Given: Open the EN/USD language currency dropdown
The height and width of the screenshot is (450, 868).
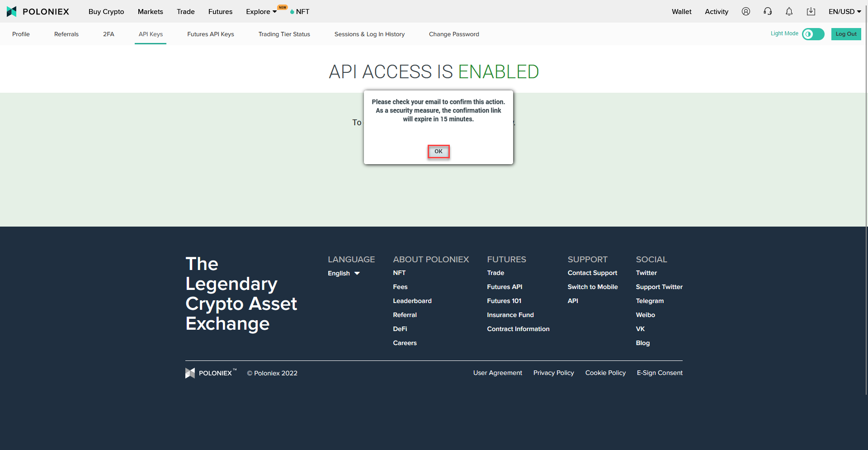Looking at the screenshot, I should tap(844, 12).
